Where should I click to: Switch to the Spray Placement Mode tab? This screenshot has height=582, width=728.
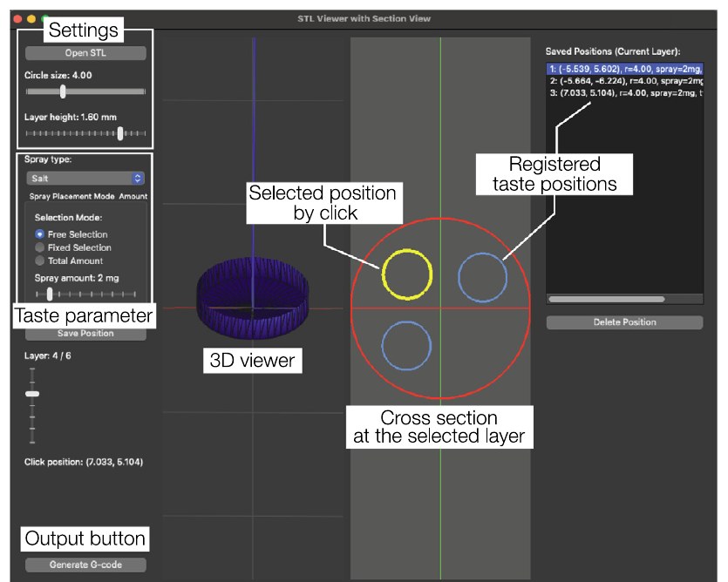(x=72, y=196)
